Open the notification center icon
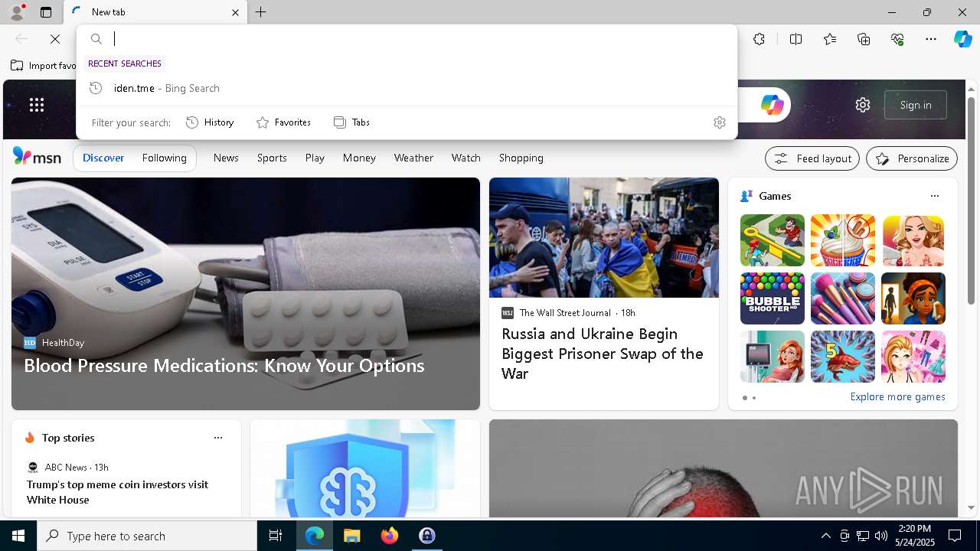 [x=955, y=536]
